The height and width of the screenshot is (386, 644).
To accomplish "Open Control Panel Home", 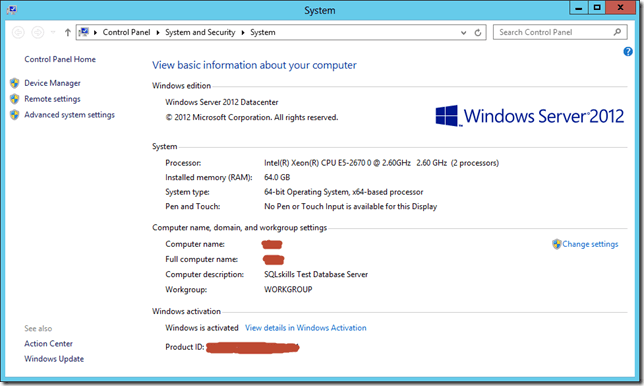I will (x=60, y=59).
